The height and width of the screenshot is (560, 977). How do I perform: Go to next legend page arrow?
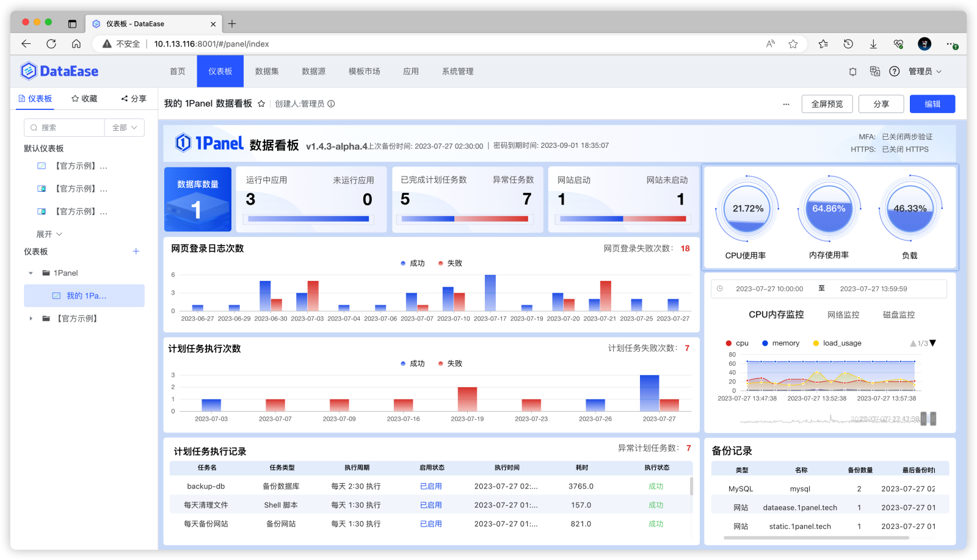(932, 343)
